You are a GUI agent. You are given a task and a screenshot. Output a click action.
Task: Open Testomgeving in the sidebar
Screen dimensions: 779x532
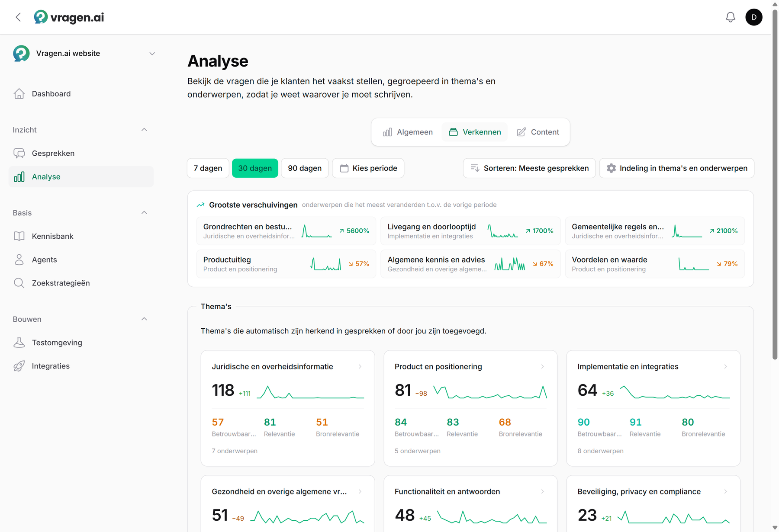pyautogui.click(x=81, y=343)
